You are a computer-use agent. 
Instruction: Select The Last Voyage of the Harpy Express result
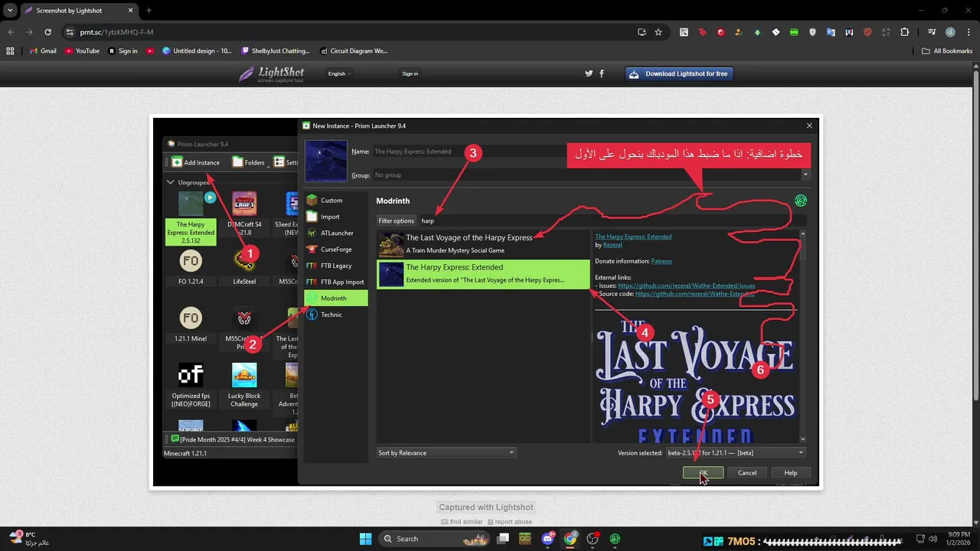[483, 244]
